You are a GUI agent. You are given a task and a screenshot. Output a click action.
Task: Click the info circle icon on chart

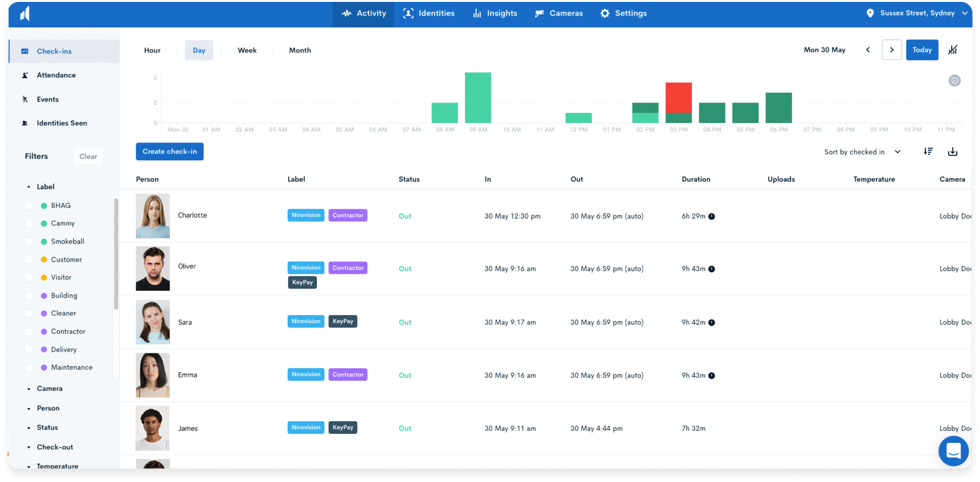[x=954, y=80]
